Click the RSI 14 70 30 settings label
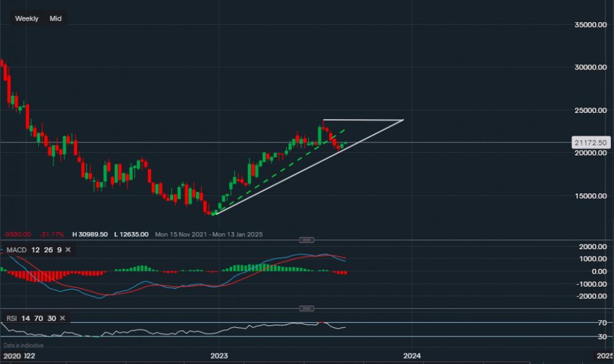 pyautogui.click(x=30, y=318)
